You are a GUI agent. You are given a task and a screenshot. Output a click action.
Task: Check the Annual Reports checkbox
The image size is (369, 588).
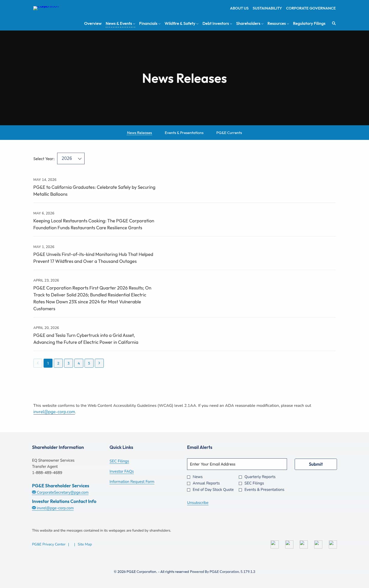point(189,483)
